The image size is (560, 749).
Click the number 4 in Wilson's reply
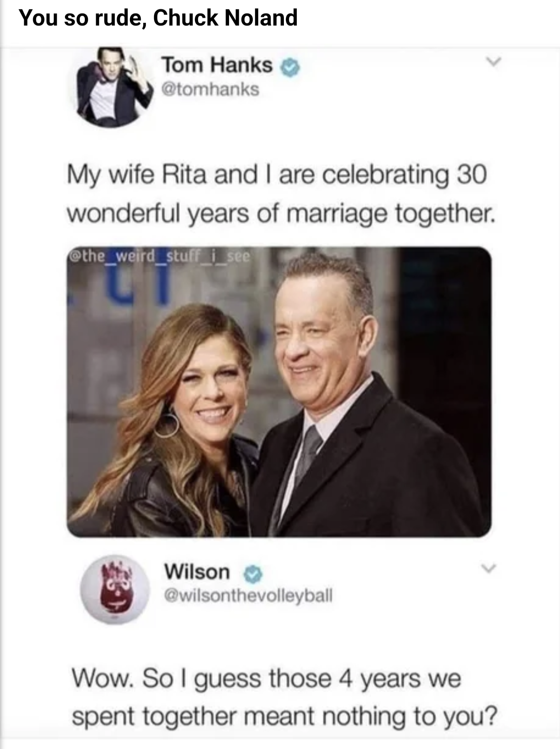coord(345,679)
